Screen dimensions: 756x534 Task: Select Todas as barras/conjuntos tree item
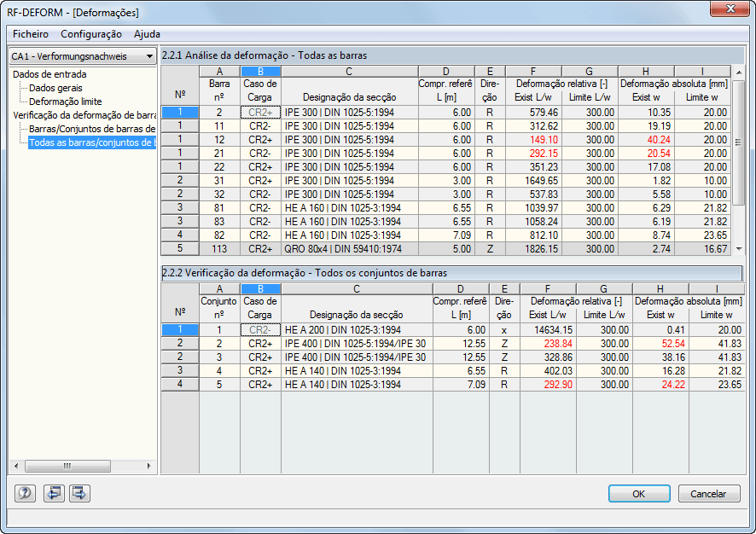coord(92,142)
